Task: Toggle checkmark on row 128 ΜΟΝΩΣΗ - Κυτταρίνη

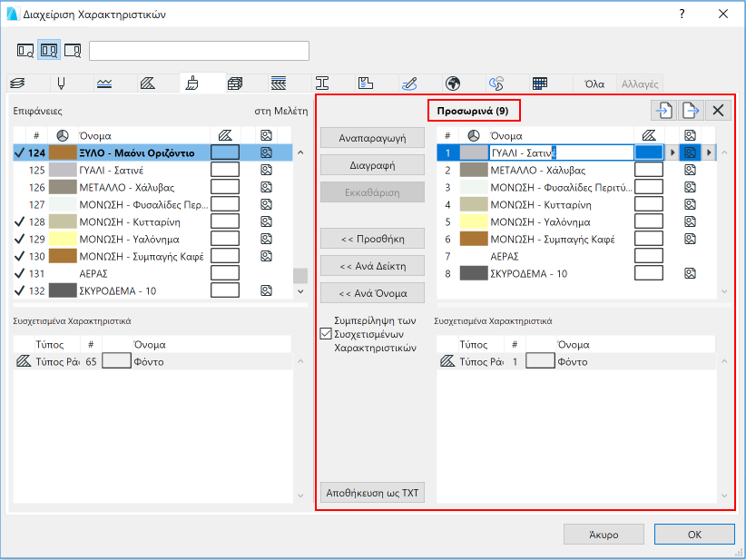Action: pos(19,221)
